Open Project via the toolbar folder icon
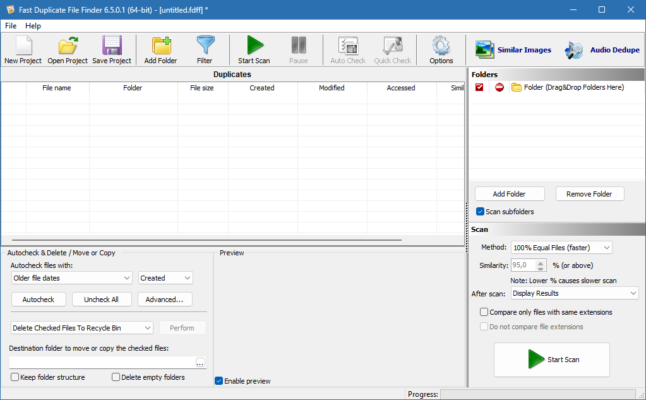646x400 pixels. click(x=67, y=50)
